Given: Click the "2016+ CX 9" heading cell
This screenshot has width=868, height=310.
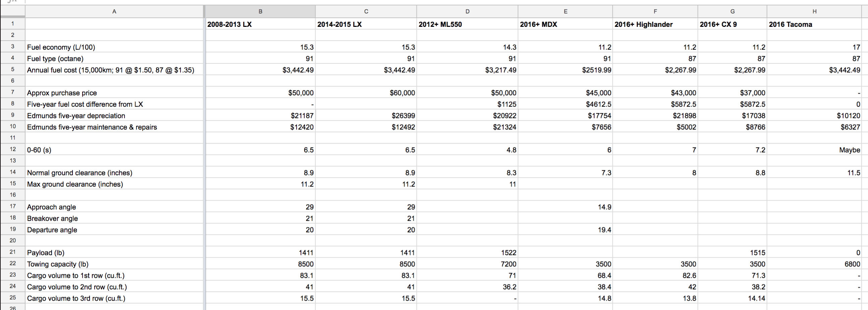Looking at the screenshot, I should (733, 24).
